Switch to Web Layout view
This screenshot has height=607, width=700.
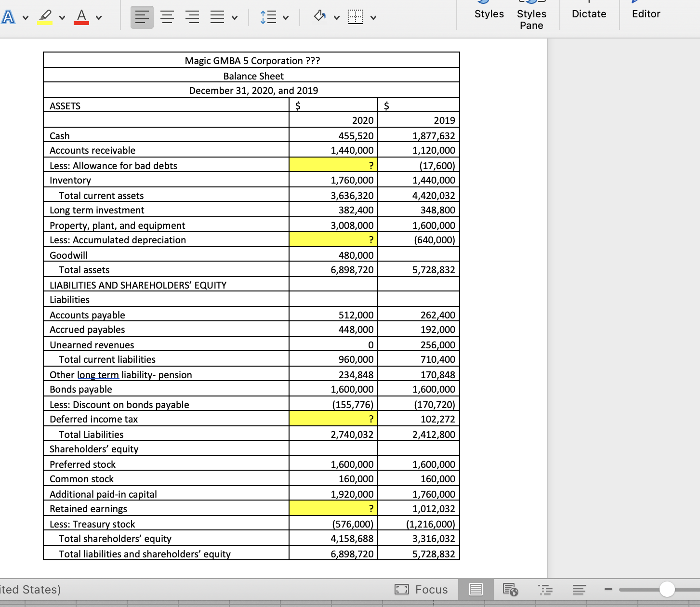pyautogui.click(x=510, y=589)
